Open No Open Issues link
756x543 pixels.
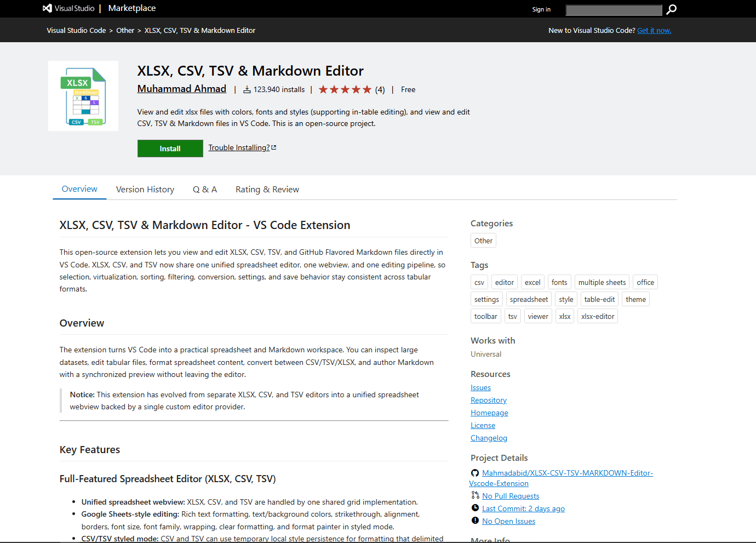click(508, 521)
